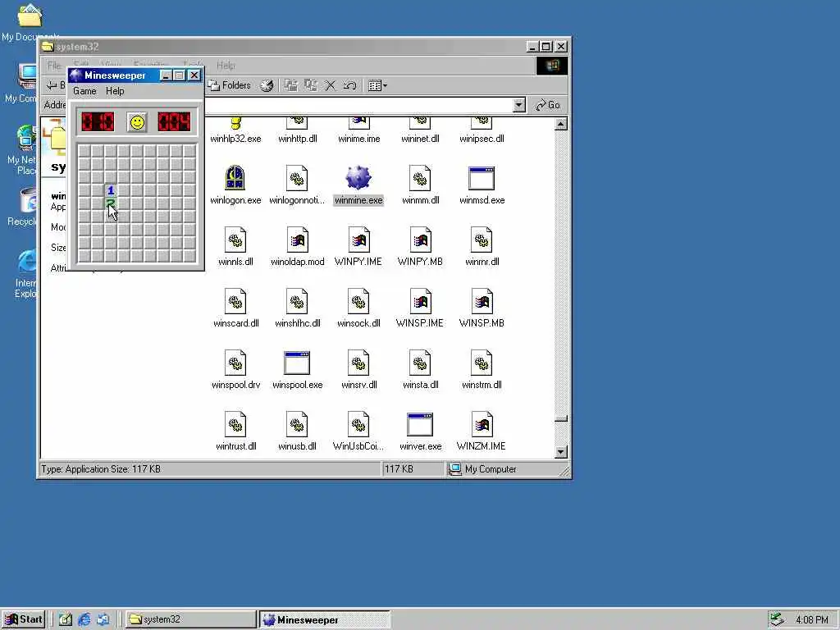Open the Minesweeper Game menu
Viewport: 840px width, 630px height.
tap(84, 91)
